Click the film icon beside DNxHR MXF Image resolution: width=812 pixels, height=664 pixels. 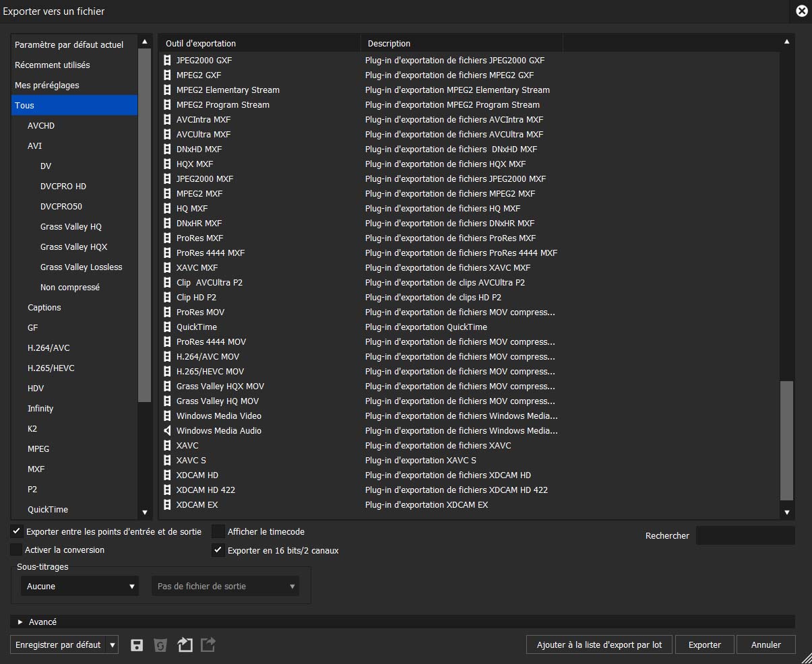[167, 223]
